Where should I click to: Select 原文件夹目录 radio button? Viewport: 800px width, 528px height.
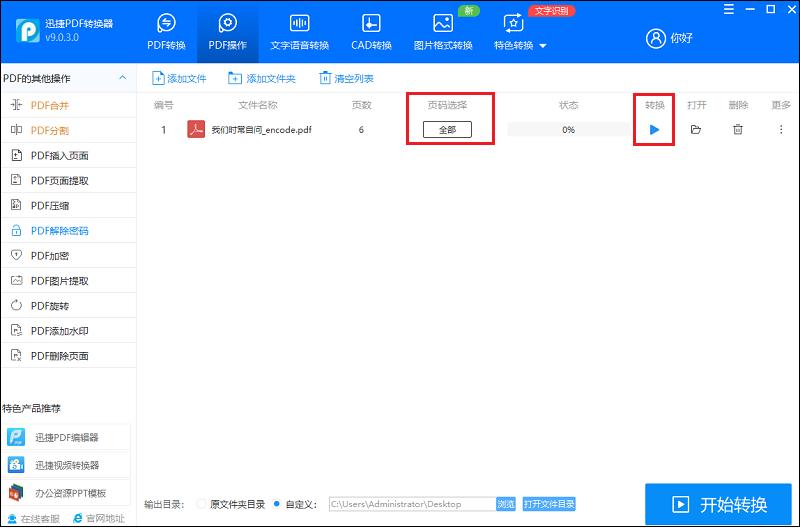201,504
